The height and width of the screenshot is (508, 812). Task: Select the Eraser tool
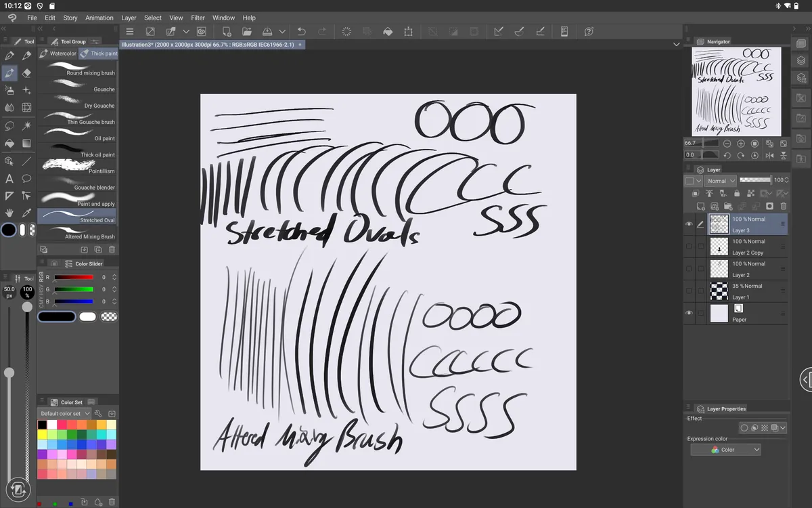[x=26, y=73]
